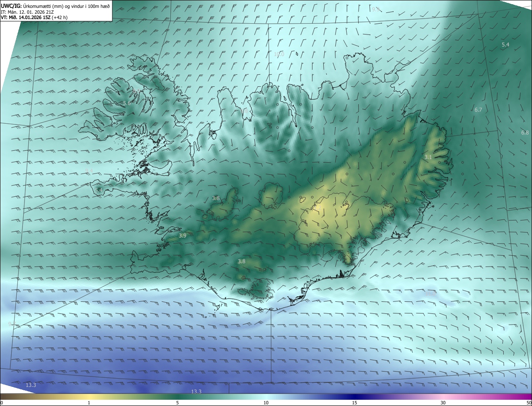Click the "15" tick on the color scale
Image resolution: width=532 pixels, height=406 pixels.
coord(355,403)
